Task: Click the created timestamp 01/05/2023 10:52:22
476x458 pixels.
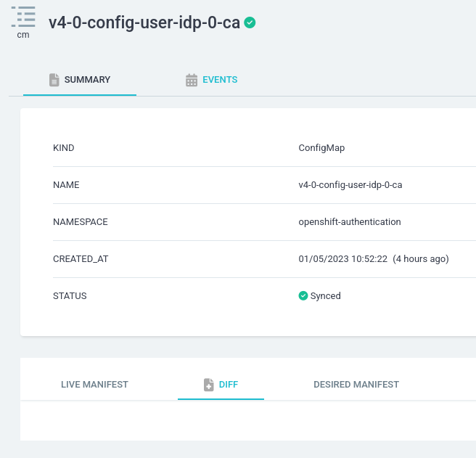Action: (x=342, y=259)
